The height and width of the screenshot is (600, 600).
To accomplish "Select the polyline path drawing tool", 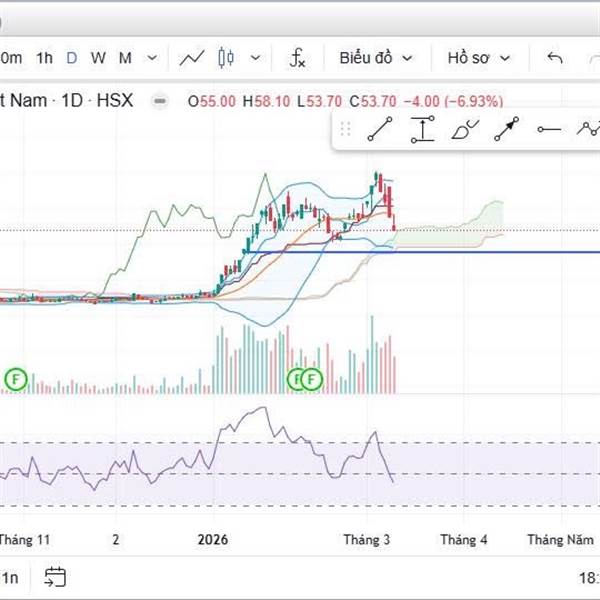I will pyautogui.click(x=589, y=129).
